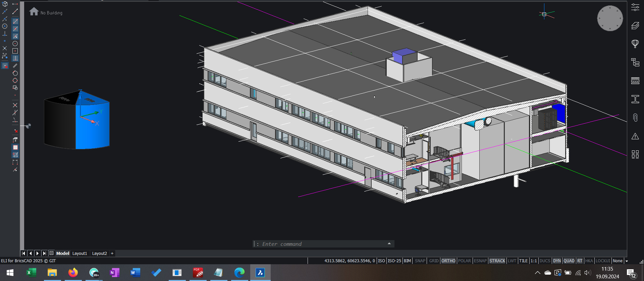644x281 pixels.
Task: Open the Structure tree panel icon
Action: coord(635,62)
